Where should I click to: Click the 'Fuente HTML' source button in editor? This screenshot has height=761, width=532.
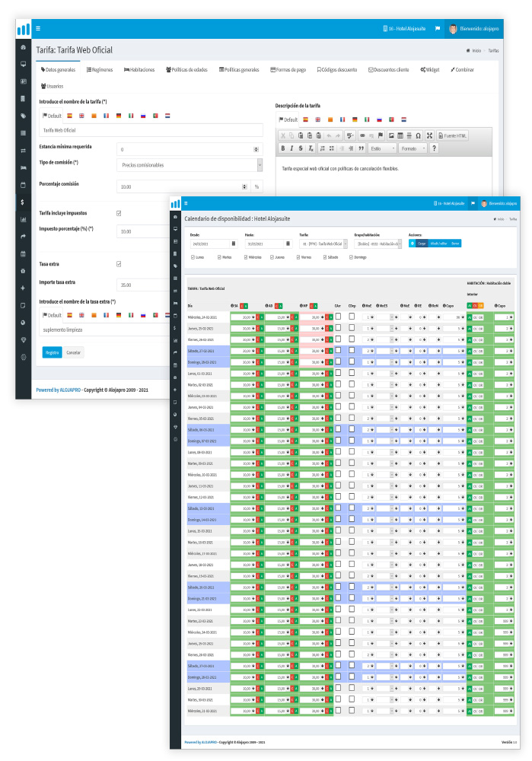454,135
